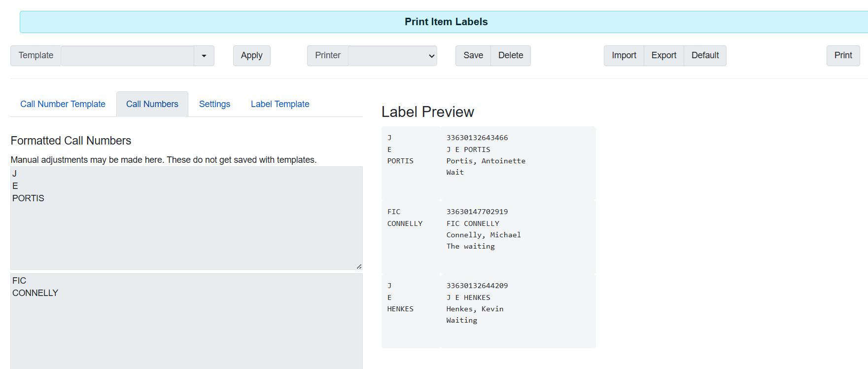Image resolution: width=868 pixels, height=369 pixels.
Task: Click barcode 33630147702919 in label preview
Action: point(477,212)
